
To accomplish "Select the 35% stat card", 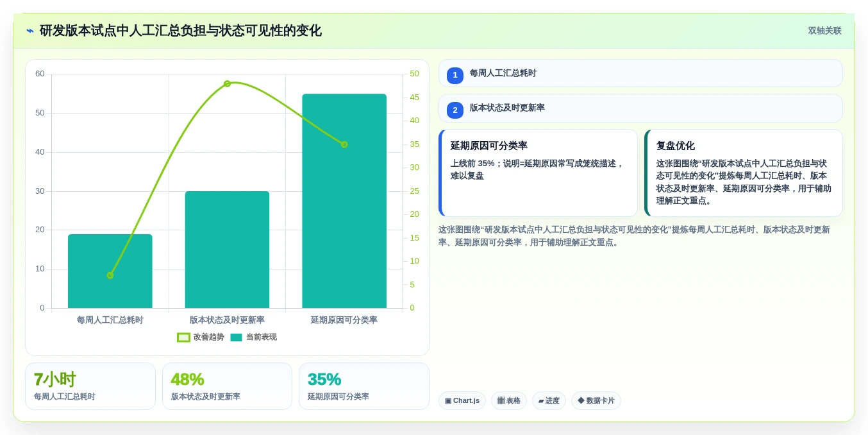I will (x=364, y=386).
